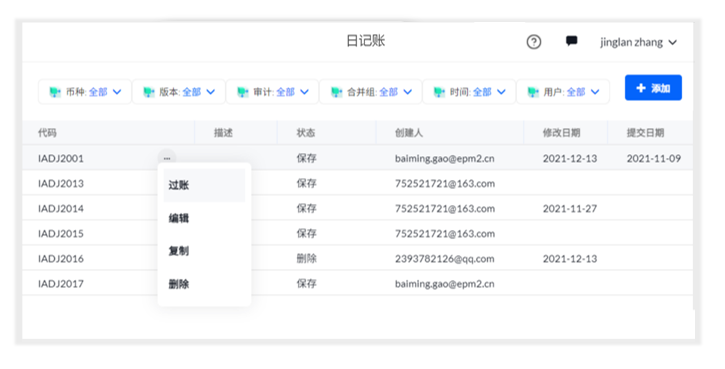Choose 复制 from the context menu

(204, 251)
